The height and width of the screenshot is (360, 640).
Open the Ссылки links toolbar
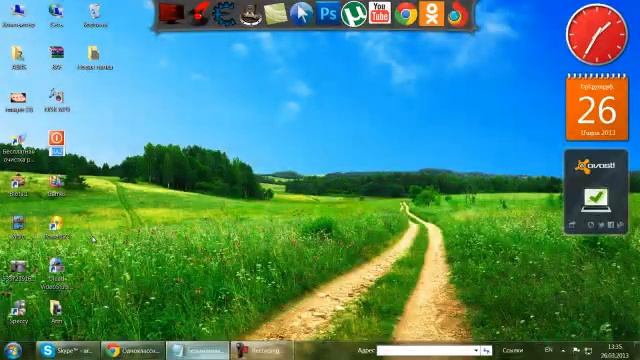point(513,351)
